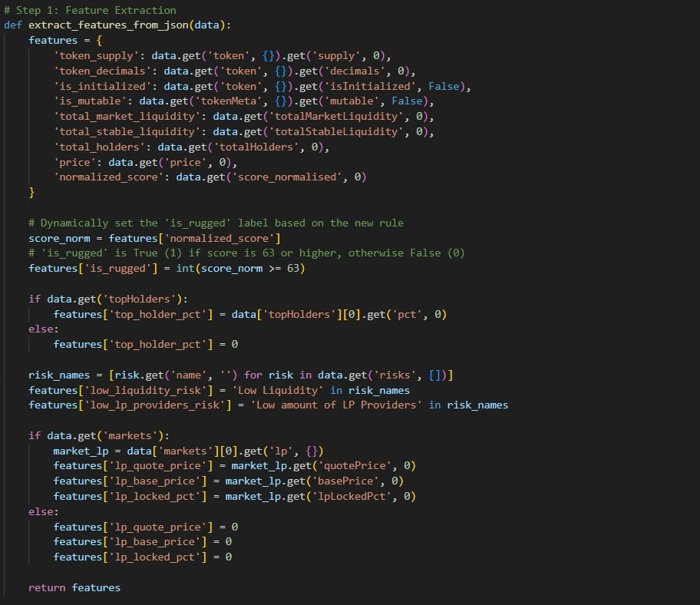Click features['top_holder_pct'] = 0 line
The width and height of the screenshot is (700, 605).
146,344
